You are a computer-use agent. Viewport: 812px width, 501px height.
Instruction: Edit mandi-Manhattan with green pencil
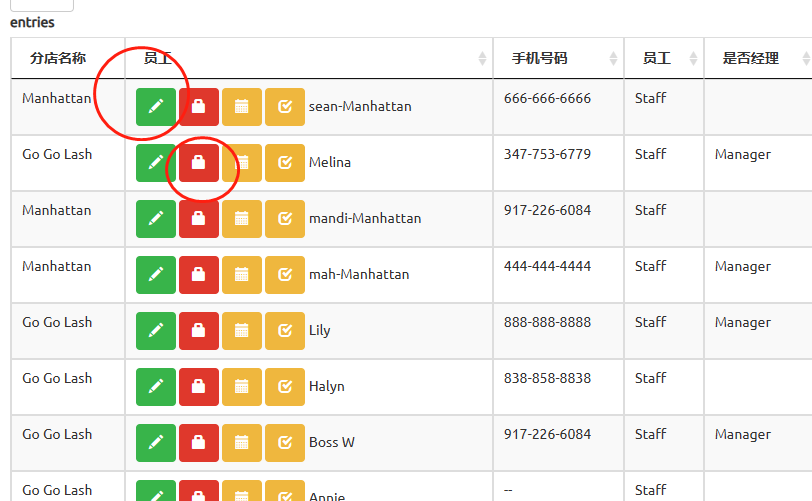click(156, 219)
